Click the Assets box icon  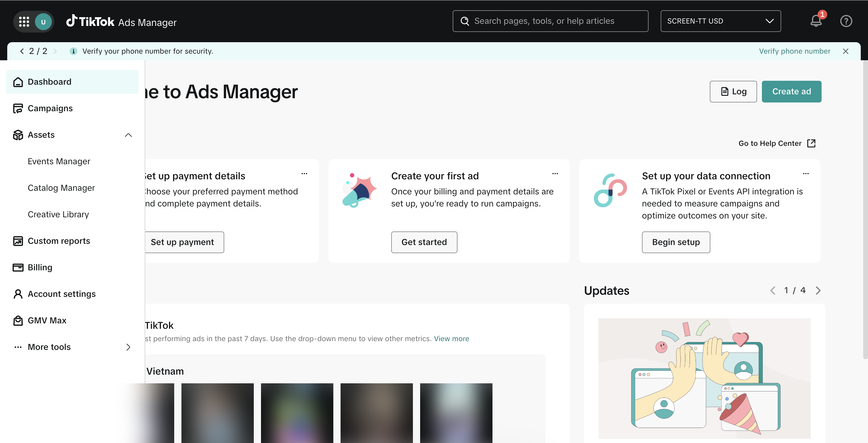tap(18, 135)
